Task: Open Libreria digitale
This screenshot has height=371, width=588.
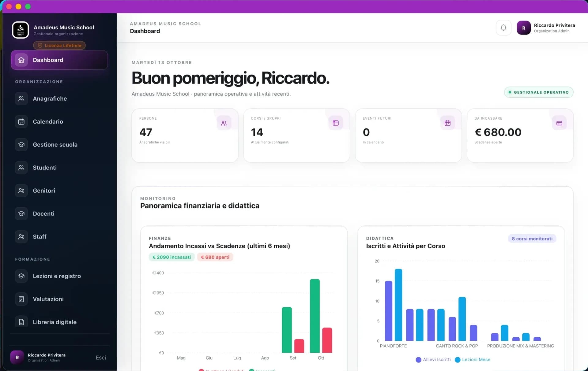Action: [59, 322]
